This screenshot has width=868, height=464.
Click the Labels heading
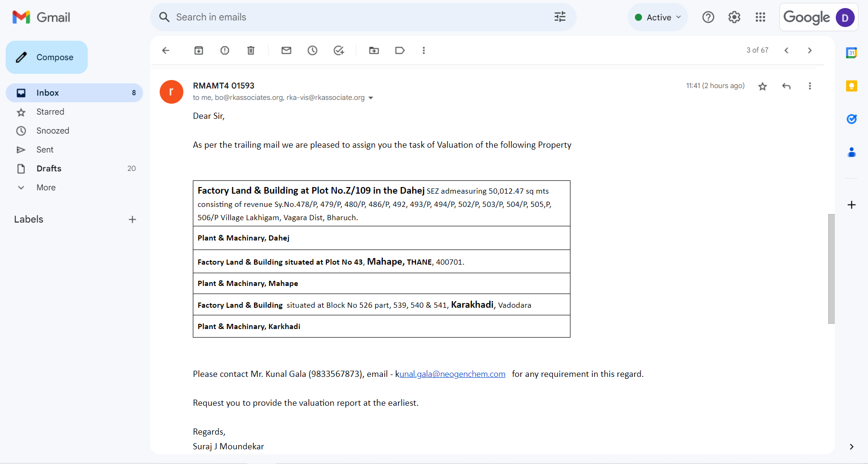28,219
